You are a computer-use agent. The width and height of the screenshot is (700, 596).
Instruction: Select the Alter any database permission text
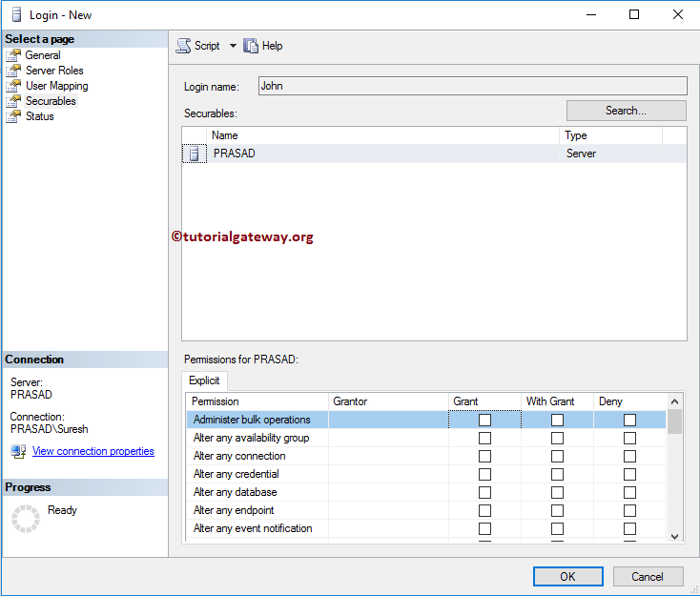click(236, 492)
